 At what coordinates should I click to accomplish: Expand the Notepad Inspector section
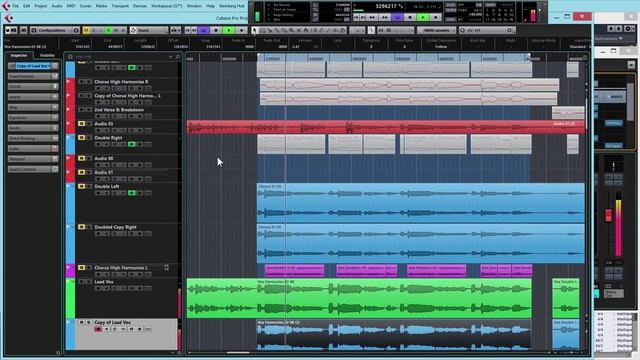33,159
